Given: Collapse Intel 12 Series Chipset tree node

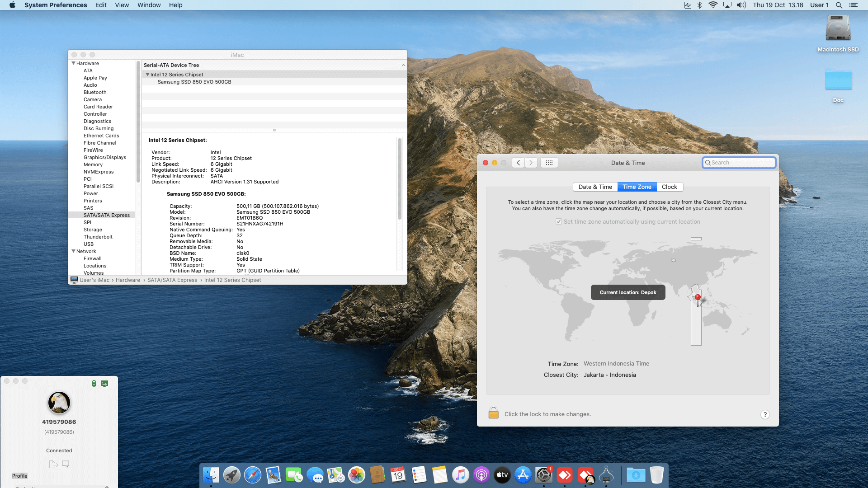Looking at the screenshot, I should (147, 75).
